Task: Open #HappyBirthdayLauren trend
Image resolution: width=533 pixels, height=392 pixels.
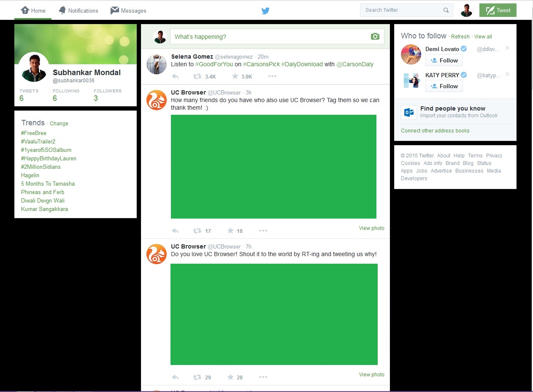Action: click(49, 158)
